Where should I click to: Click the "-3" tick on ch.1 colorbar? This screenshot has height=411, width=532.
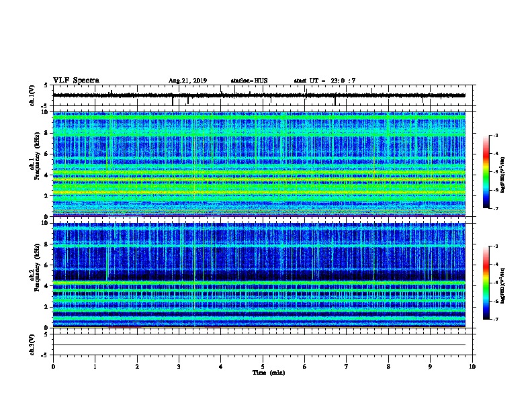[x=495, y=135]
